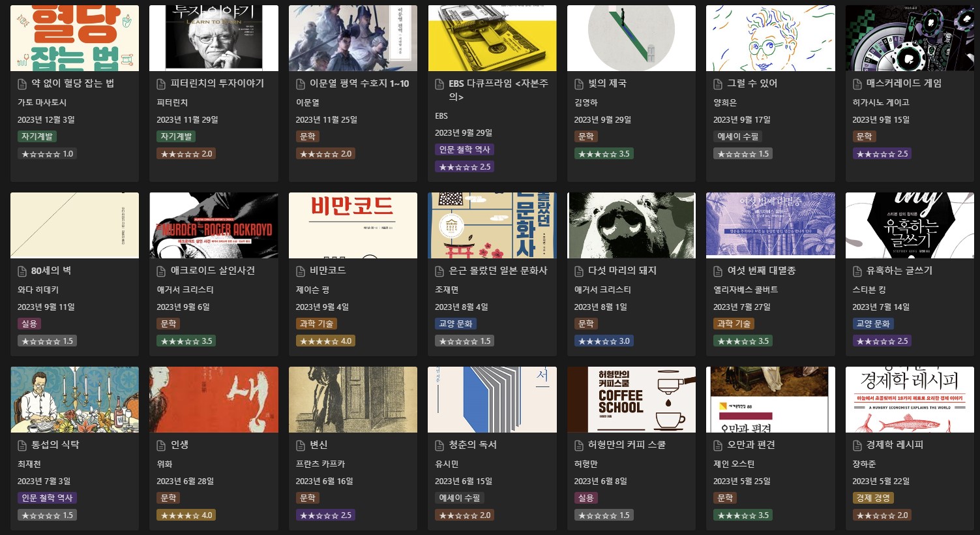The height and width of the screenshot is (535, 980).
Task: Click page icon beside 이문열 평역 수호지 1~10
Action: coord(301,84)
